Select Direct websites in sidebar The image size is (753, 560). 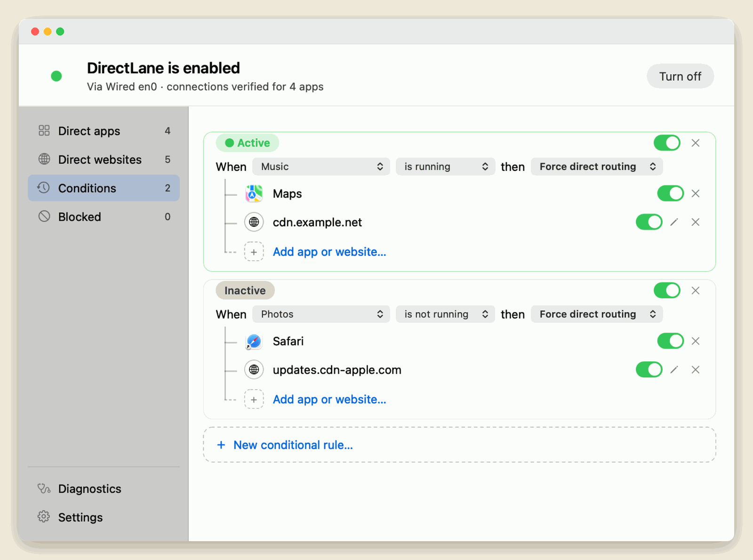point(104,160)
